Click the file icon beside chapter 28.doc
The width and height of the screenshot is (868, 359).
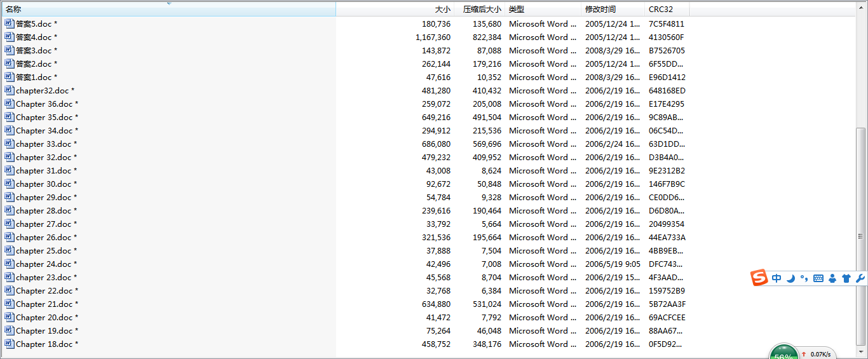click(x=9, y=210)
